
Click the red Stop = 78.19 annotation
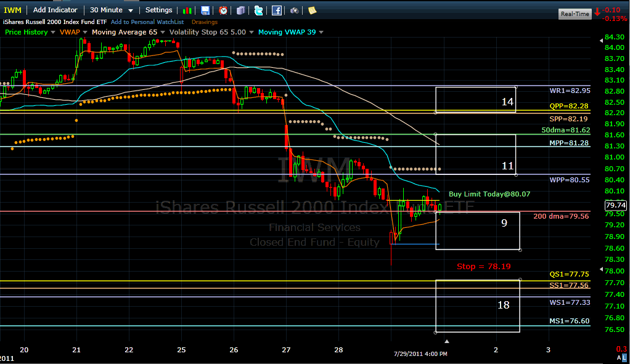(x=484, y=267)
